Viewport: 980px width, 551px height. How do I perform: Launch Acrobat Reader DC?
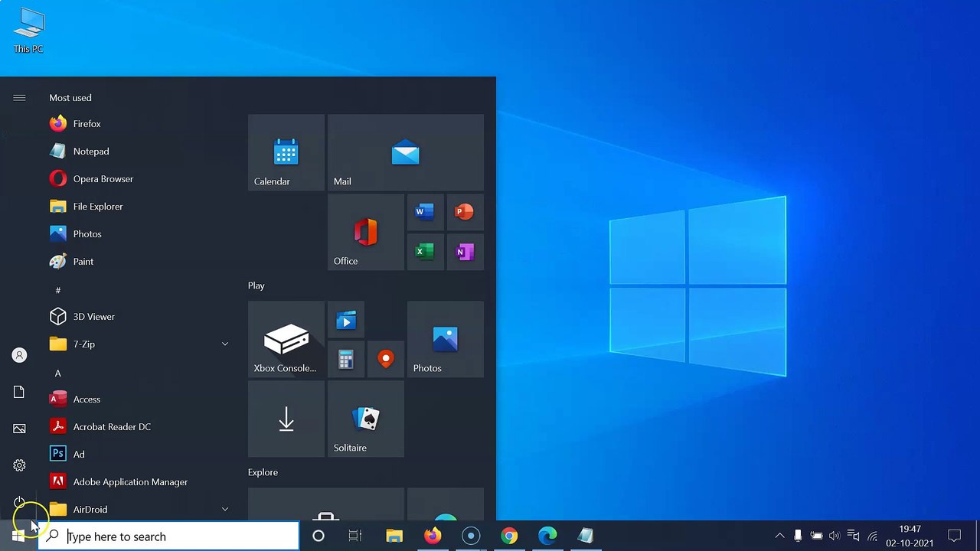138,427
